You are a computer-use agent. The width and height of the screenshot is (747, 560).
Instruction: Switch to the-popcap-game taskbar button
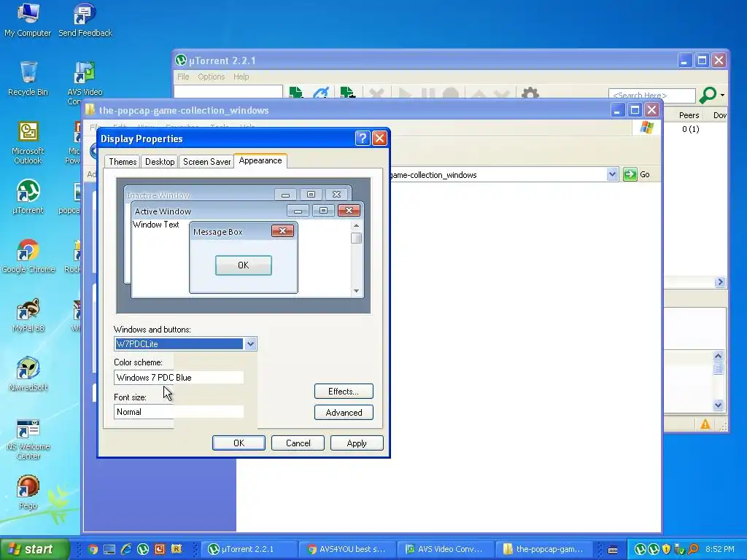pyautogui.click(x=543, y=549)
